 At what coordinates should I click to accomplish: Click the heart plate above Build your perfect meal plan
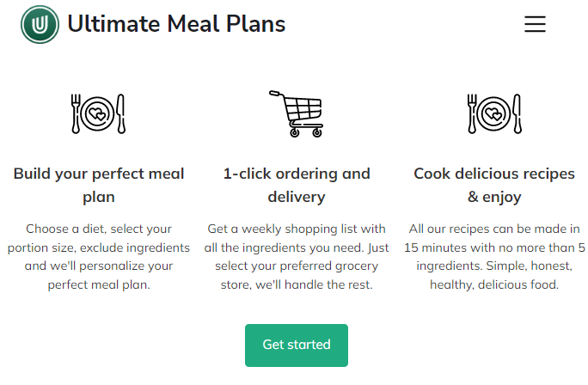point(98,113)
